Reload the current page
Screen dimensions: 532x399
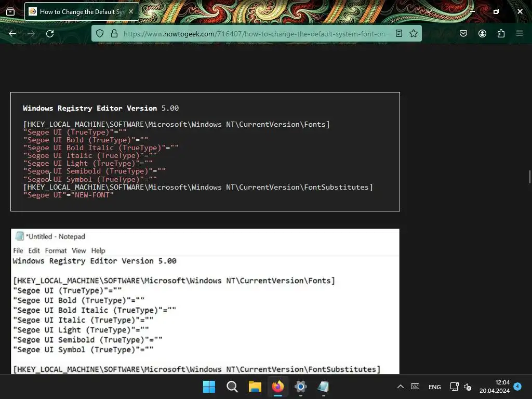50,34
